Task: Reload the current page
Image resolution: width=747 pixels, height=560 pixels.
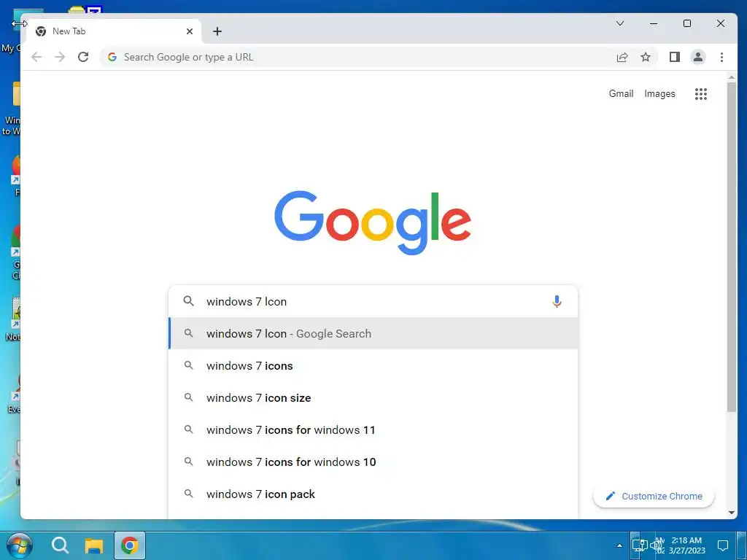Action: click(x=83, y=57)
